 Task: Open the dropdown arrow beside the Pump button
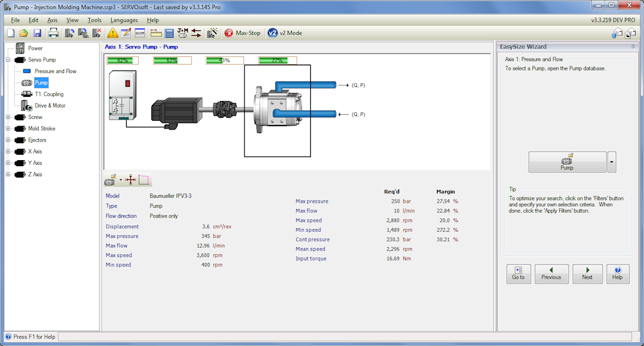point(612,162)
